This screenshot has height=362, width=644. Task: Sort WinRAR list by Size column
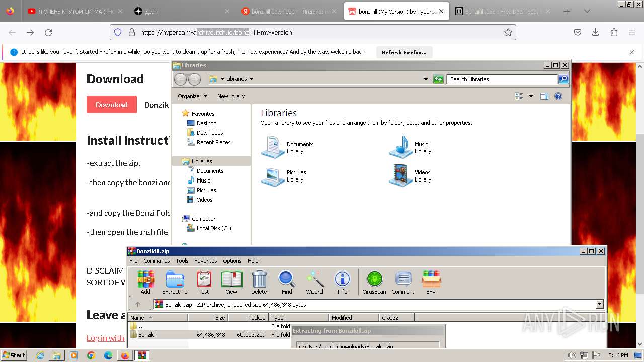pyautogui.click(x=208, y=318)
